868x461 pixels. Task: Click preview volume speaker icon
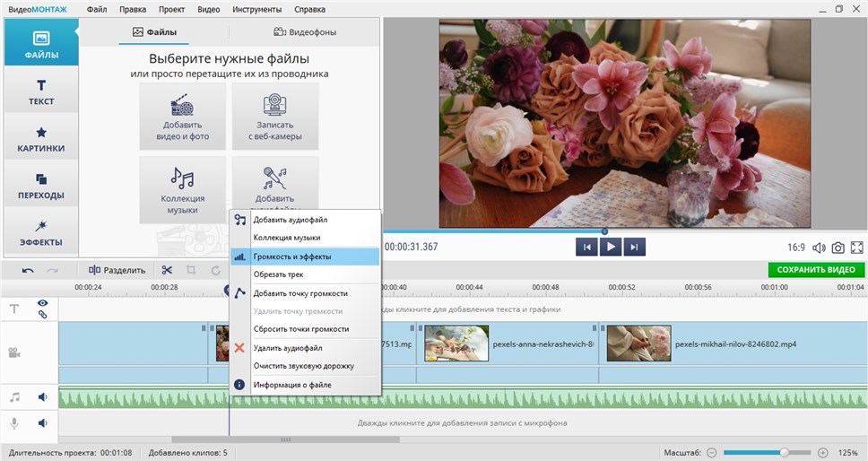819,248
